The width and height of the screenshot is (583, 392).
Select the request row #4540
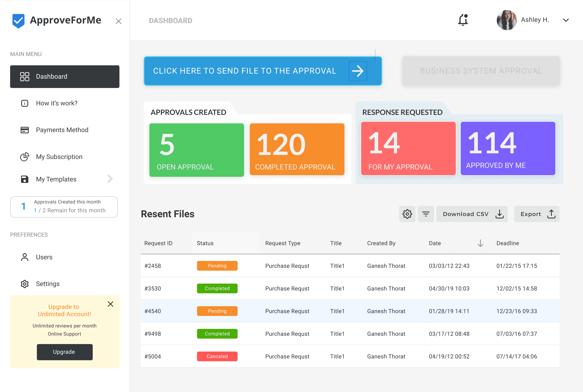click(350, 311)
